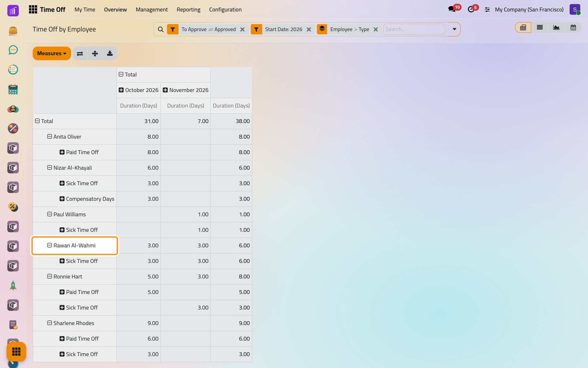Open the Calendar app in sidebar
588x368 pixels.
pos(13,89)
